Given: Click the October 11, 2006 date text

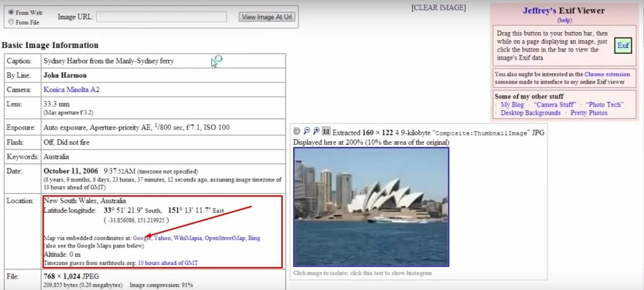Looking at the screenshot, I should (x=71, y=171).
